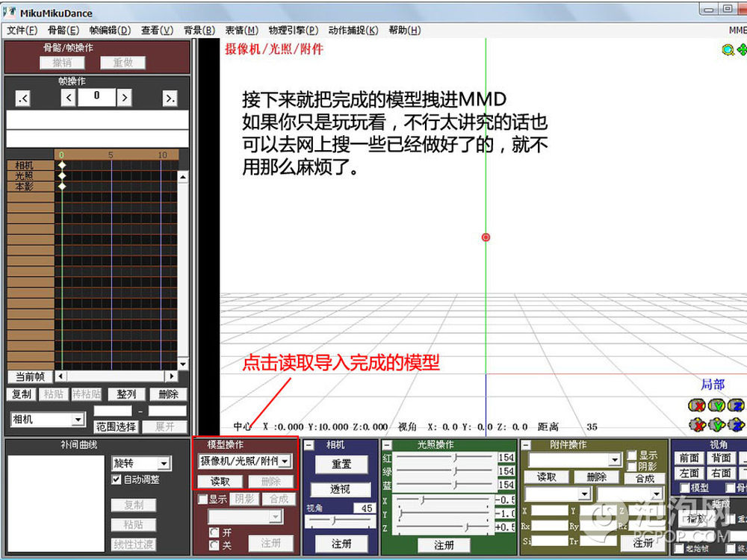
Task: Select the 光照 keyframe diamond at frame 0
Action: (x=61, y=175)
